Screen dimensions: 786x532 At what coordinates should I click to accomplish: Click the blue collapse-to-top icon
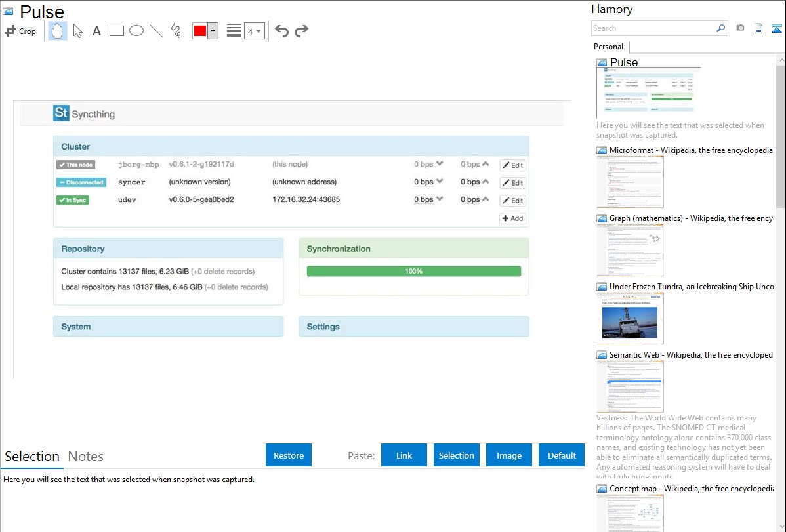pos(776,28)
